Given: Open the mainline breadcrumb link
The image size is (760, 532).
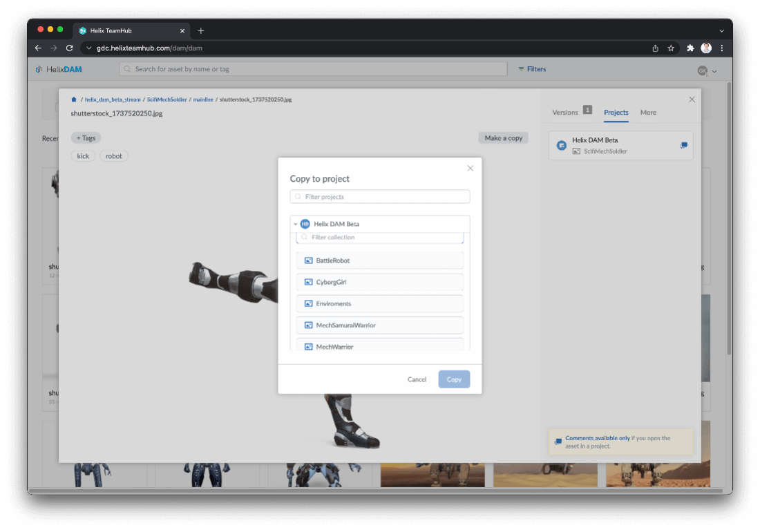Looking at the screenshot, I should click(203, 99).
